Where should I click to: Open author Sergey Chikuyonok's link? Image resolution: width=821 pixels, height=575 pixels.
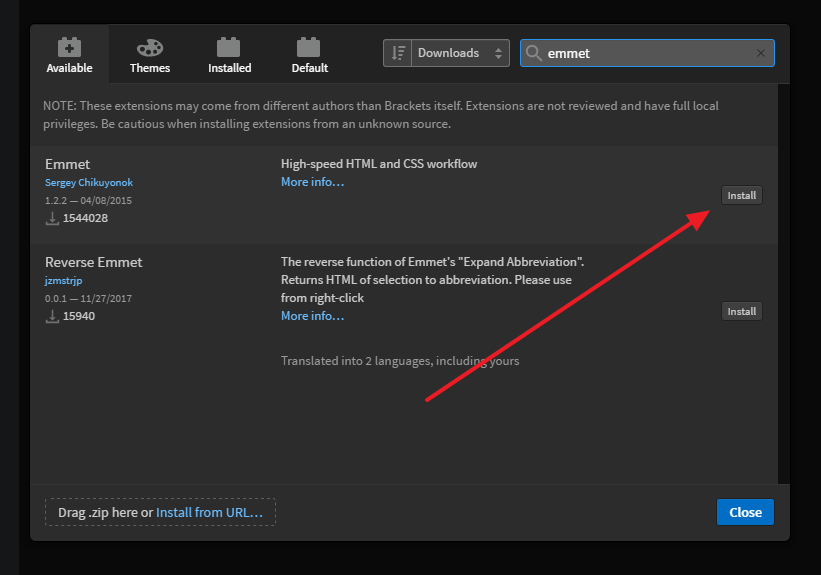coord(89,182)
